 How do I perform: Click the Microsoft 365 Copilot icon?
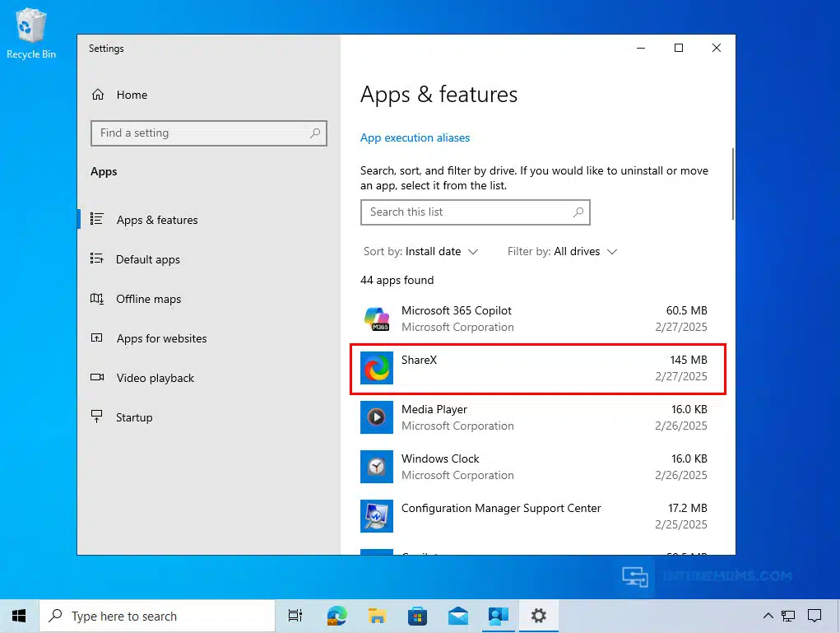pyautogui.click(x=377, y=319)
